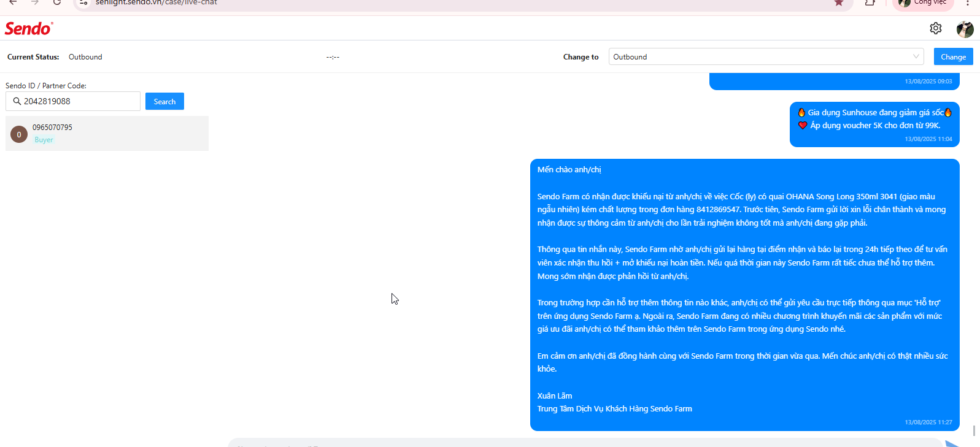This screenshot has height=447, width=980.
Task: Click the line starting "Thông qua tin nhắn này"
Action: (x=743, y=249)
